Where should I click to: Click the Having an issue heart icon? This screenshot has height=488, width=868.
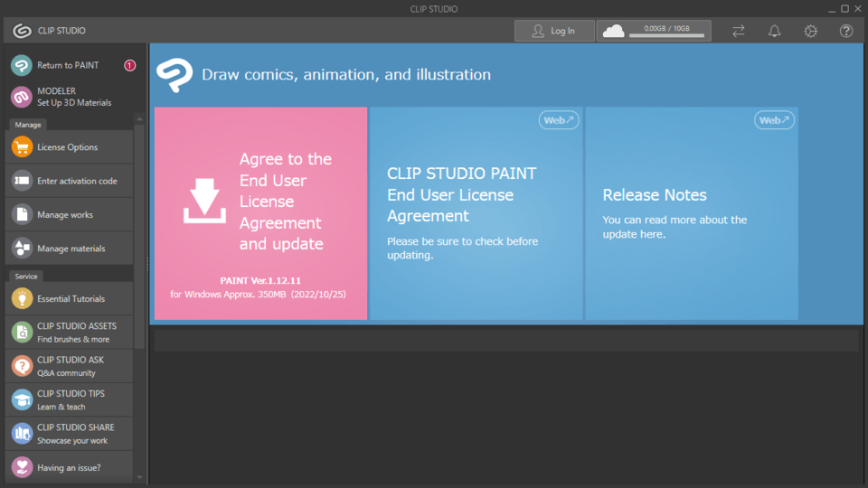pos(22,467)
